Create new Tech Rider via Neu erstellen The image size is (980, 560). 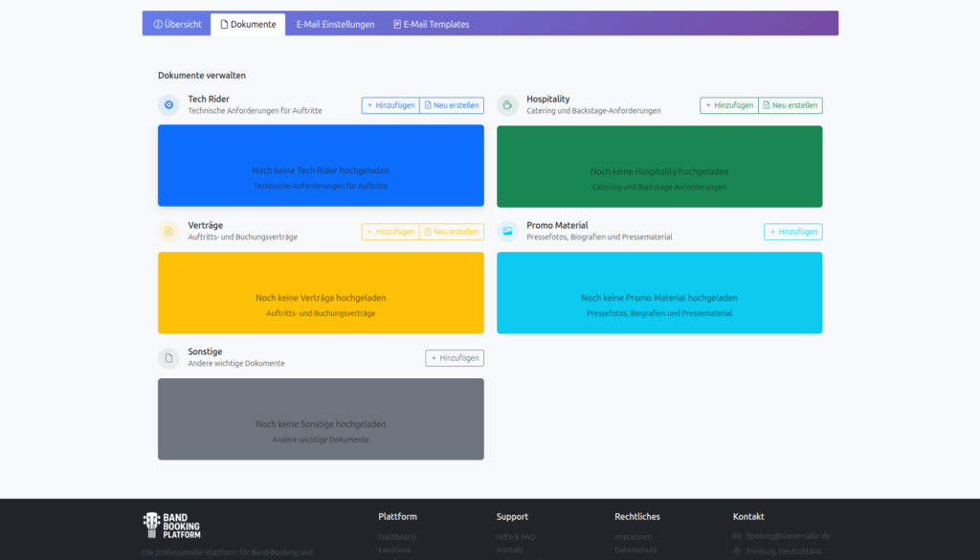[452, 105]
